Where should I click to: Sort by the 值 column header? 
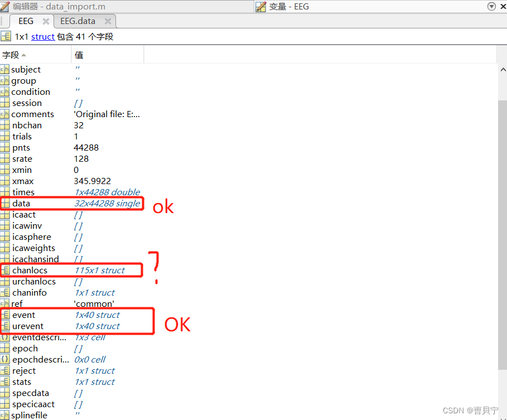(x=107, y=55)
